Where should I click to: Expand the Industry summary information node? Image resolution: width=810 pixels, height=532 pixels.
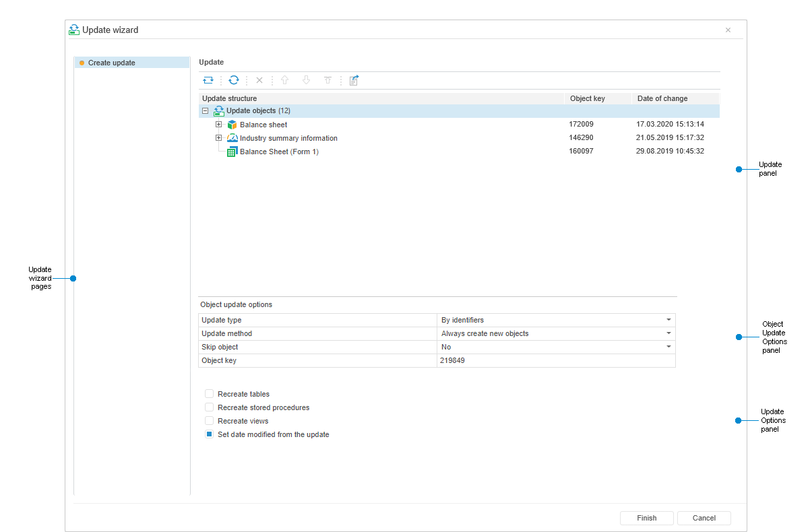point(218,138)
